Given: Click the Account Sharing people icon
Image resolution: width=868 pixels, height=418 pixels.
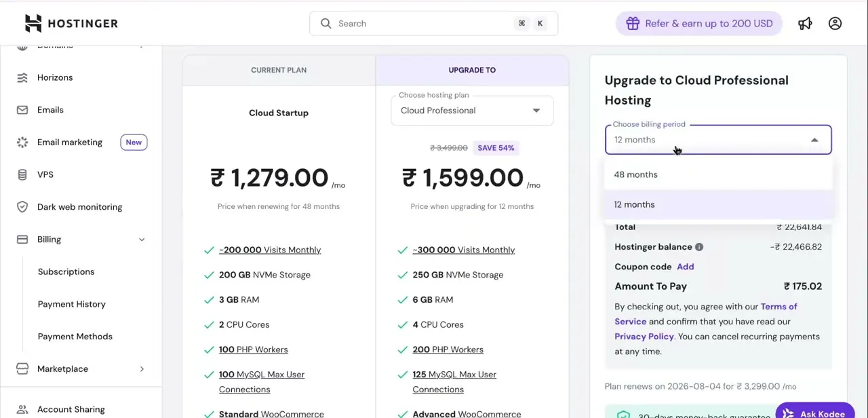Looking at the screenshot, I should coord(22,409).
